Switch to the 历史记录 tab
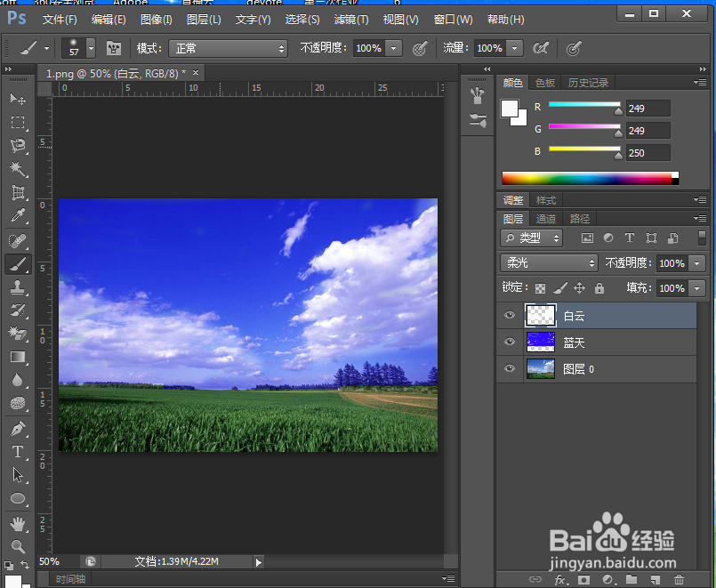 588,83
